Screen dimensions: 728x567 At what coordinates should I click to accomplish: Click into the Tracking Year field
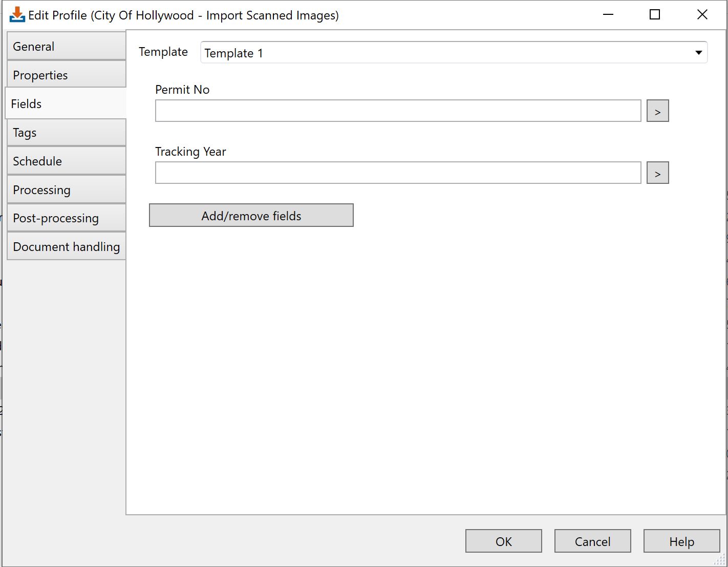point(398,173)
